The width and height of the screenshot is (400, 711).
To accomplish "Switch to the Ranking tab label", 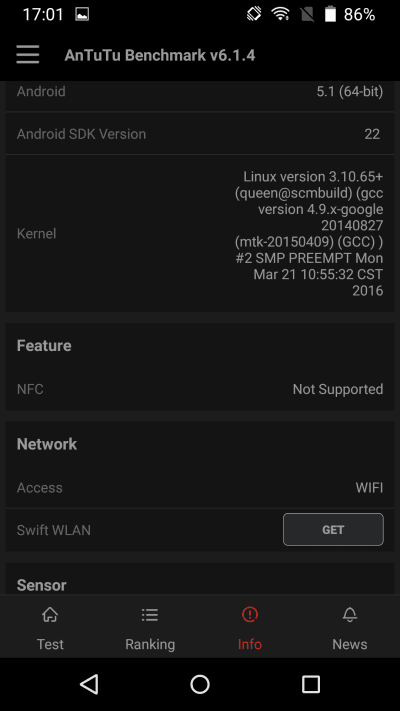I will click(150, 644).
